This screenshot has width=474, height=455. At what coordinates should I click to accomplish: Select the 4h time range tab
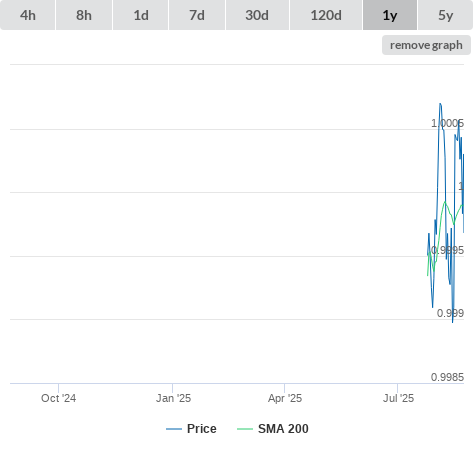click(x=28, y=15)
